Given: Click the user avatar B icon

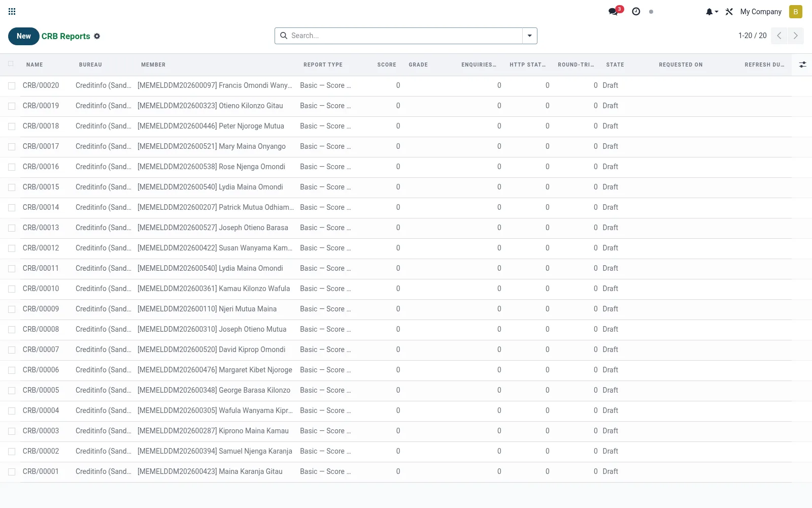Looking at the screenshot, I should (795, 12).
